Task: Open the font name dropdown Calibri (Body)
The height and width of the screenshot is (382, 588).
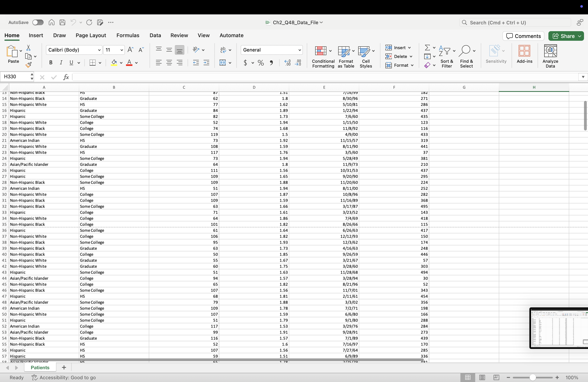Action: 99,50
